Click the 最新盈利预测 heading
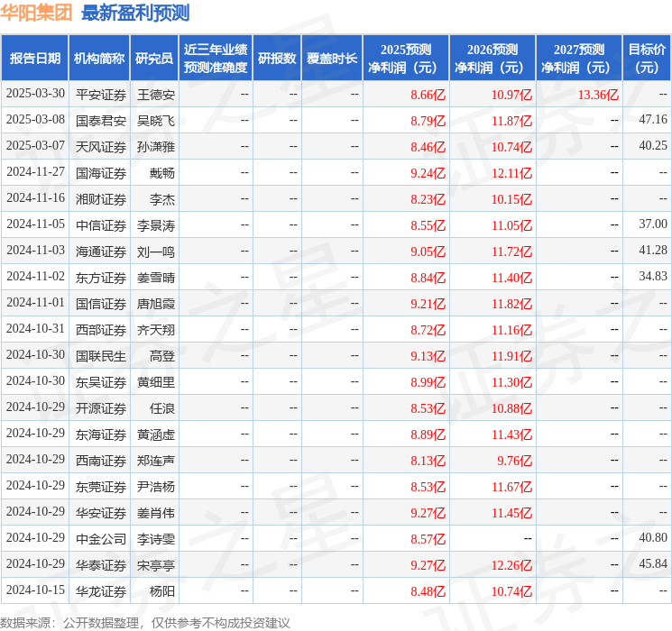Image resolution: width=672 pixels, height=631 pixels. [135, 13]
